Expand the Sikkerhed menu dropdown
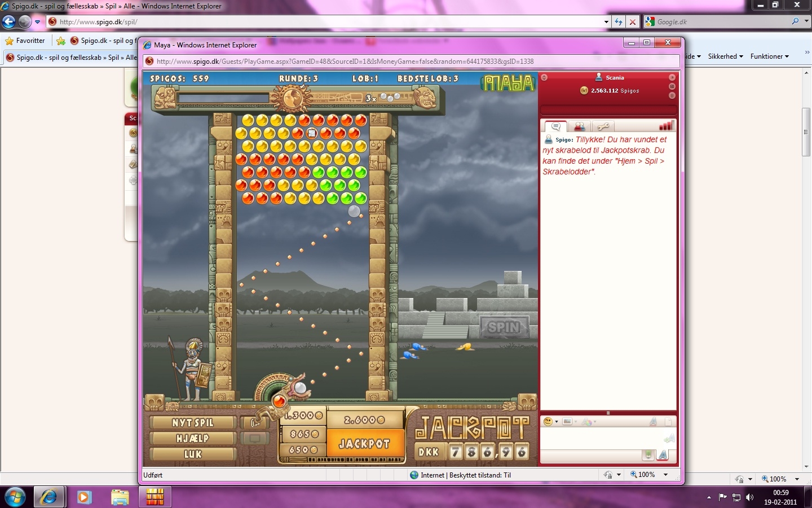 click(x=725, y=56)
